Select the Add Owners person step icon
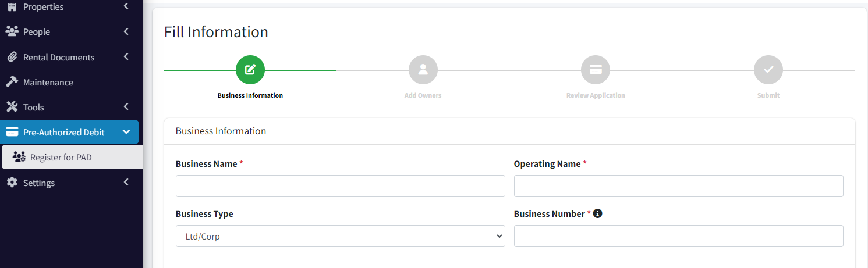This screenshot has width=868, height=268. click(423, 70)
